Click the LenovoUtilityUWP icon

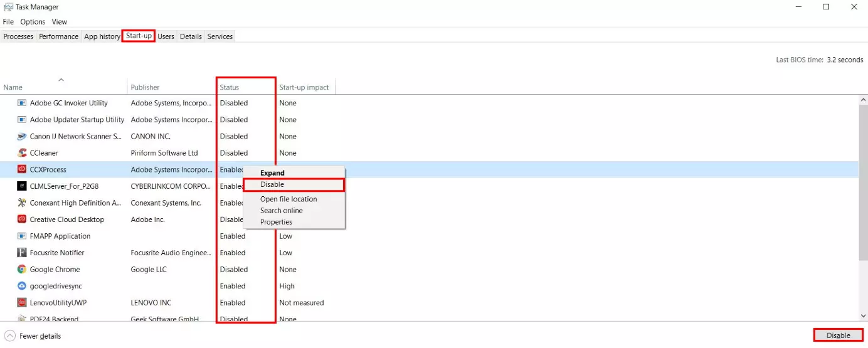22,303
